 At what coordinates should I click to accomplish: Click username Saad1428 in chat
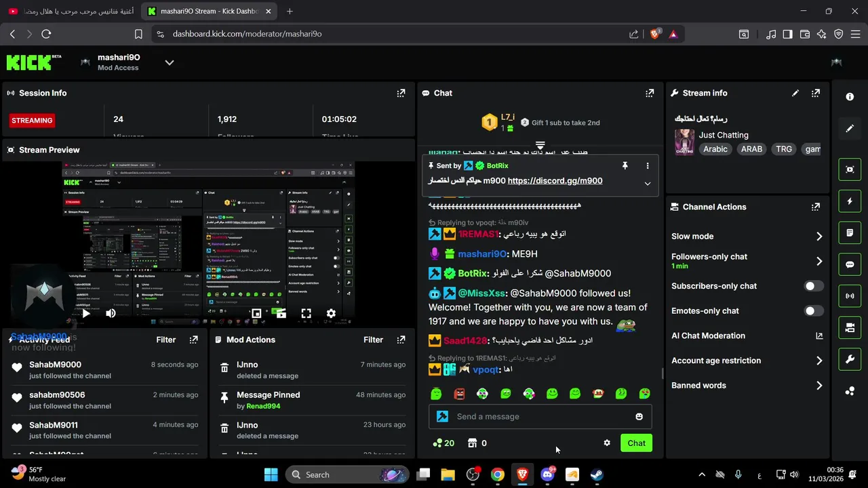pyautogui.click(x=466, y=340)
